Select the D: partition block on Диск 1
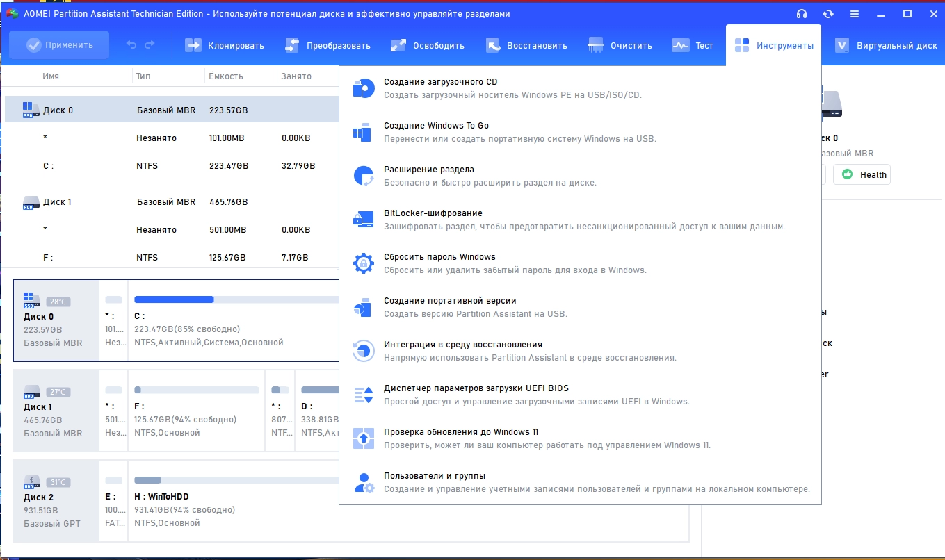Image resolution: width=945 pixels, height=560 pixels. click(x=317, y=411)
